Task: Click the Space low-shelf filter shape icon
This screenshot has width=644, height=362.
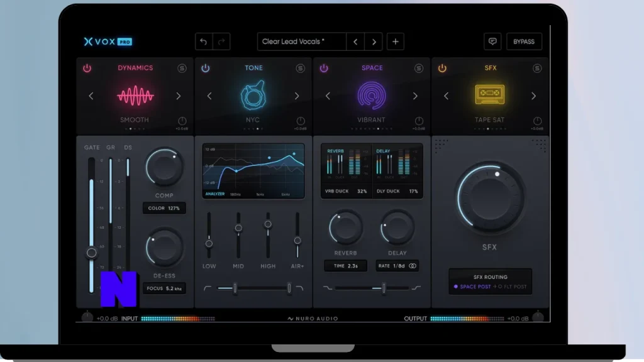Action: pos(327,288)
